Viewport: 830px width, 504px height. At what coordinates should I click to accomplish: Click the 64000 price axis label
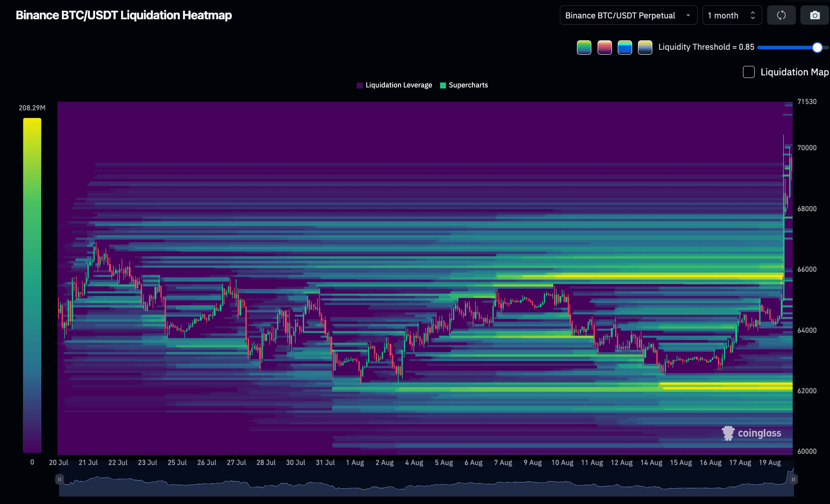coord(807,330)
